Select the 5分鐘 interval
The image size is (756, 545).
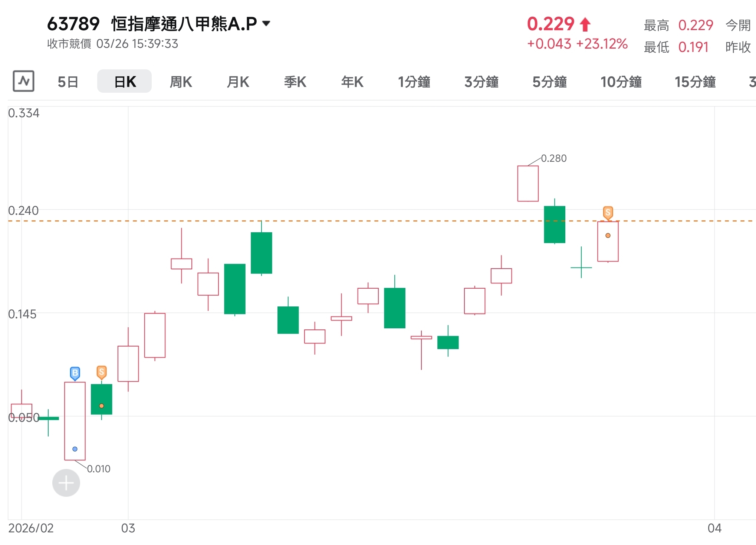coord(549,82)
